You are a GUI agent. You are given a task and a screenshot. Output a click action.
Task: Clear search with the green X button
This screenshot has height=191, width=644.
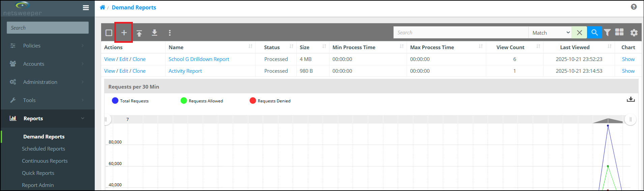click(579, 32)
